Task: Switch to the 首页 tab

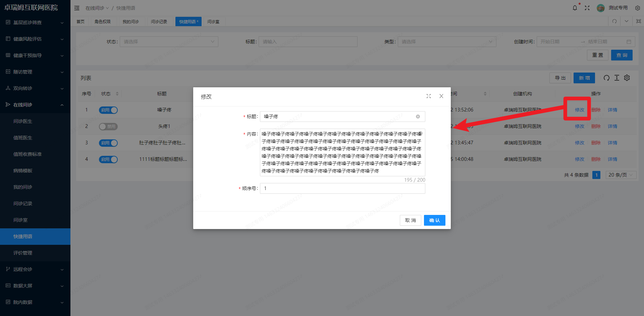Action: click(80, 21)
